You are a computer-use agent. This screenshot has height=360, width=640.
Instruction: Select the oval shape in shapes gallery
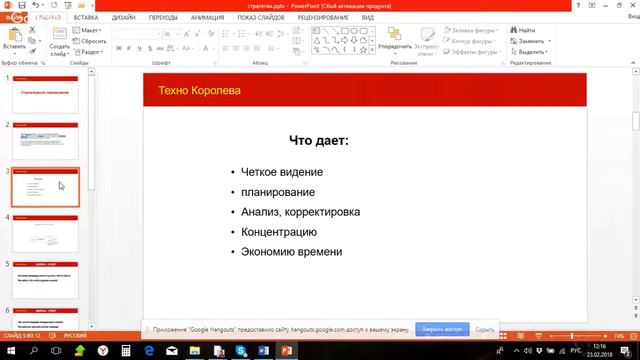tap(354, 31)
